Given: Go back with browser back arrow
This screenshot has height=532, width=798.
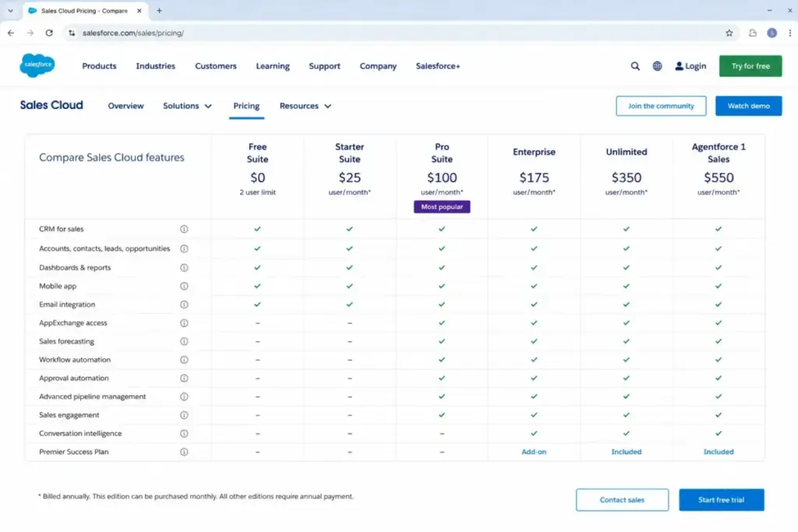Looking at the screenshot, I should click(x=11, y=33).
